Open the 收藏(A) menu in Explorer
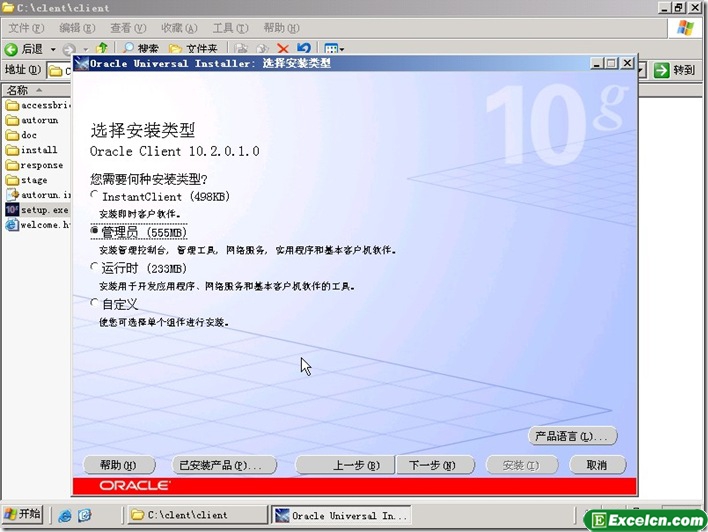Viewport: 708px width, 532px height. pos(179,28)
